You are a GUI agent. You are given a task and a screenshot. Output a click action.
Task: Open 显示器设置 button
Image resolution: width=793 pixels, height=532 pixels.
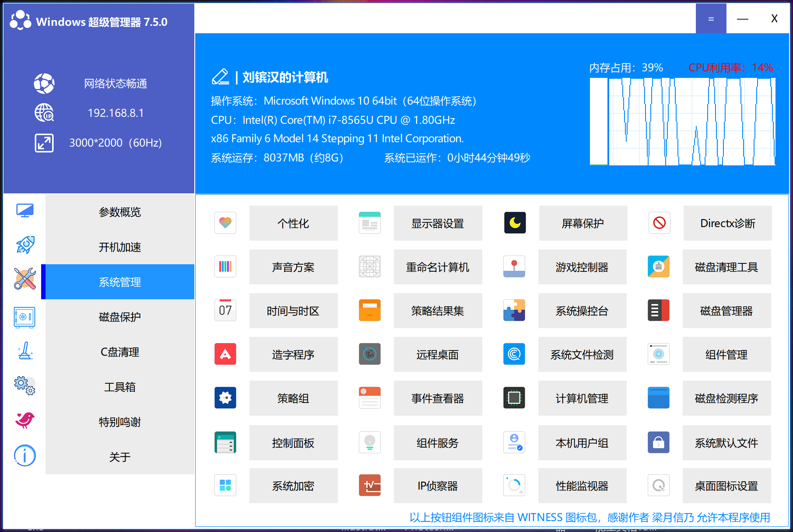click(x=438, y=223)
